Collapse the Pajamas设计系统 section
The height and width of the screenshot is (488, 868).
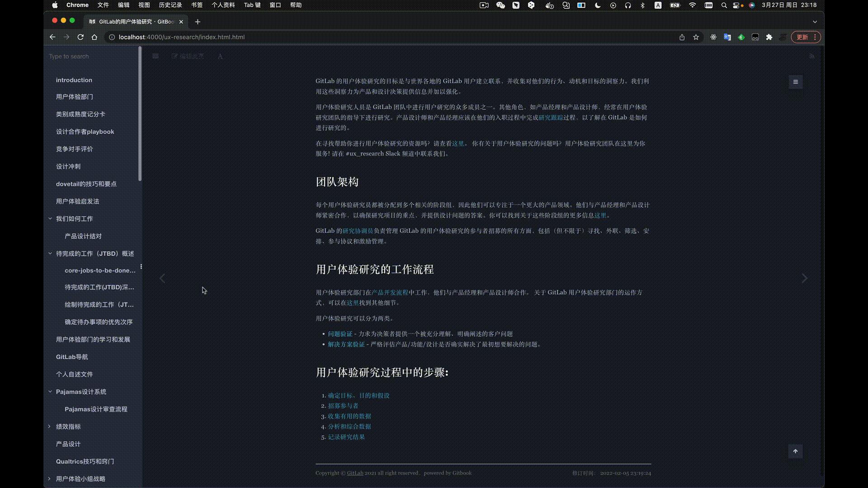click(50, 392)
